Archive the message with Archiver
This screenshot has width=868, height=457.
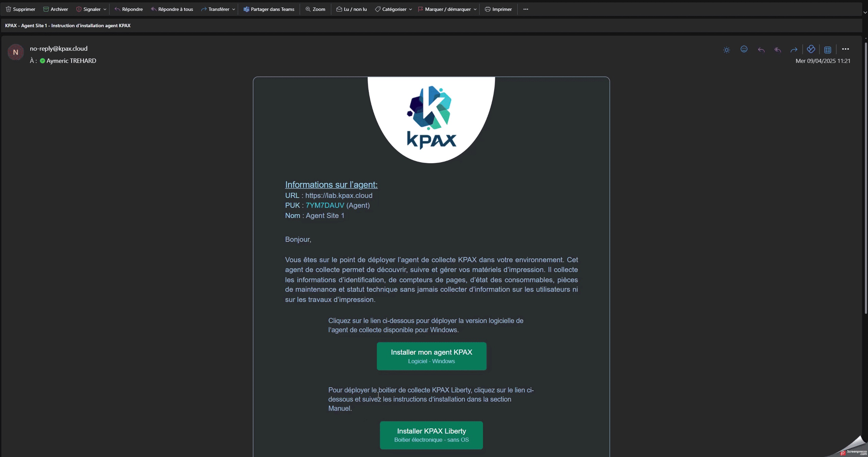coord(55,9)
